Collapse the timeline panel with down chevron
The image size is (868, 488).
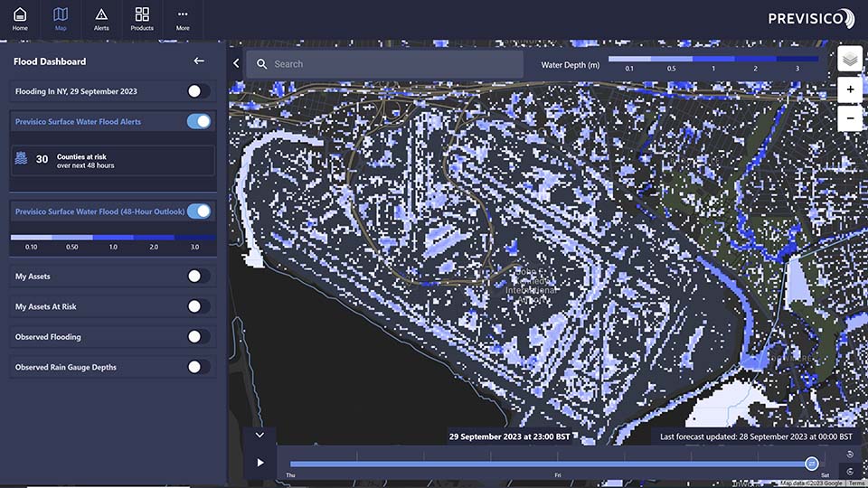coord(259,435)
